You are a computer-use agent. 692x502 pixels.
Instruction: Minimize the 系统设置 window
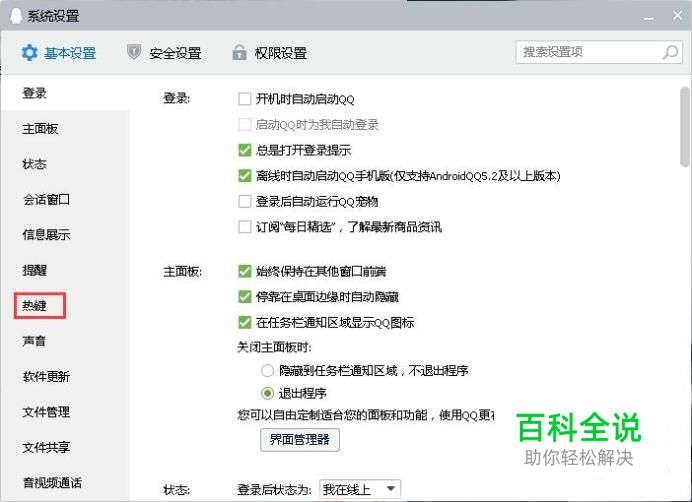tap(648, 18)
